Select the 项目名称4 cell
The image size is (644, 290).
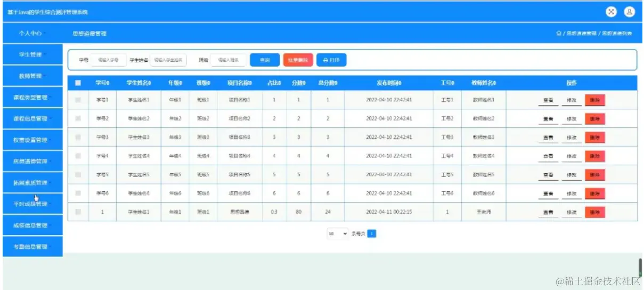pyautogui.click(x=239, y=156)
